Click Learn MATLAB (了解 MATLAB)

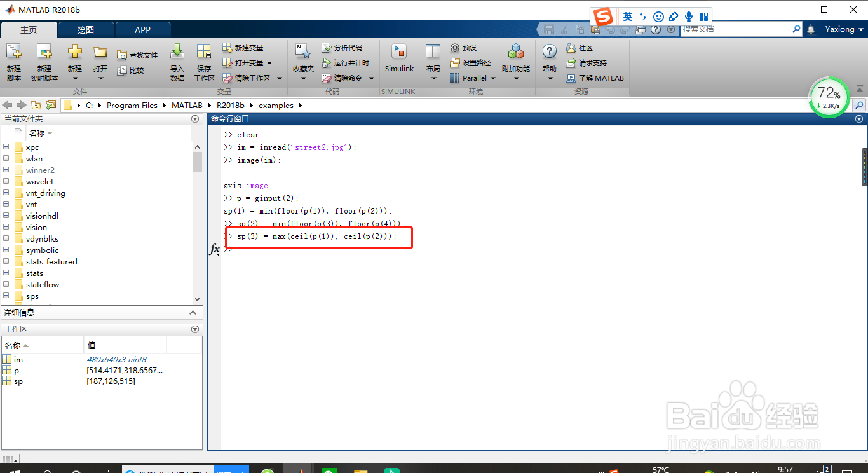click(x=595, y=78)
